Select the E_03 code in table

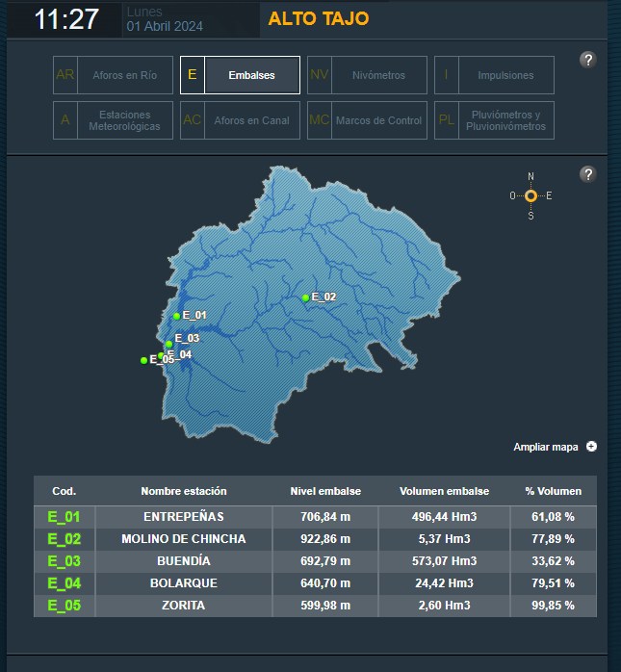64,561
